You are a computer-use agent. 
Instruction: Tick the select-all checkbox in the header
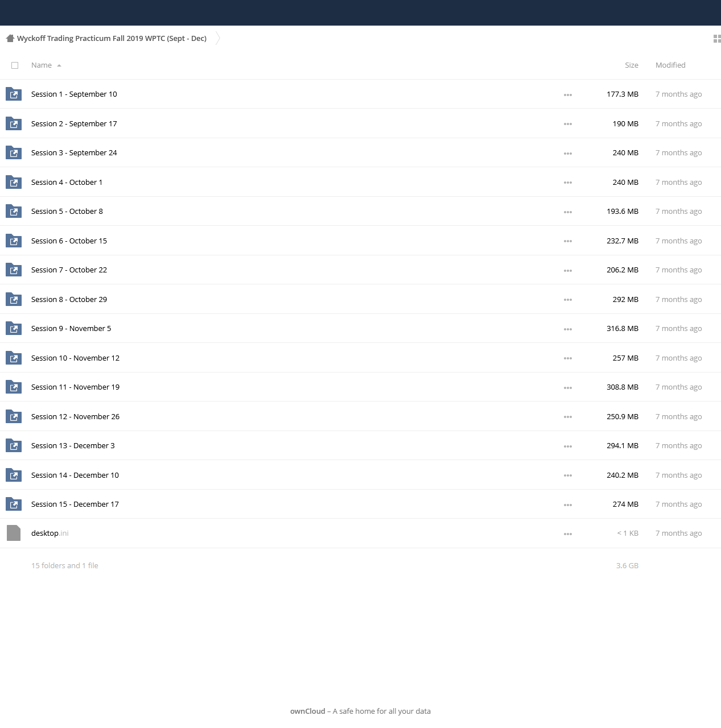pos(15,65)
